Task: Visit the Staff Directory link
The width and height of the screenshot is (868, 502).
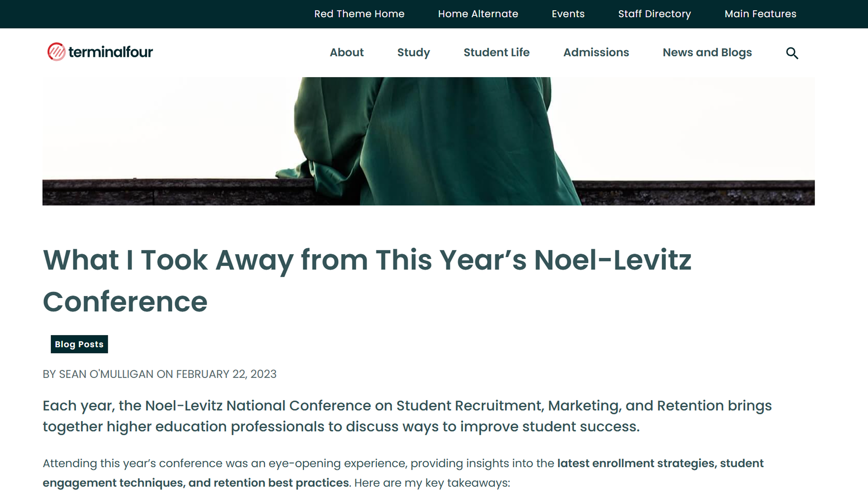Action: (x=654, y=14)
